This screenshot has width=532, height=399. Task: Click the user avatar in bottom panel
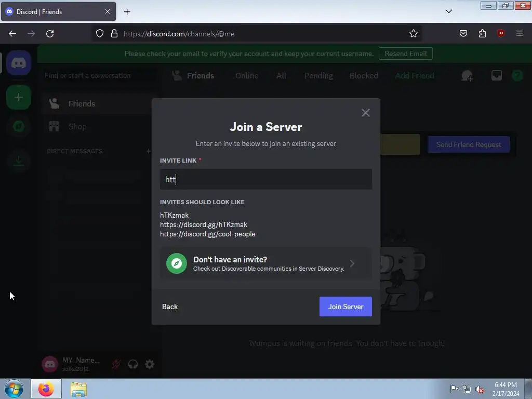(50, 364)
